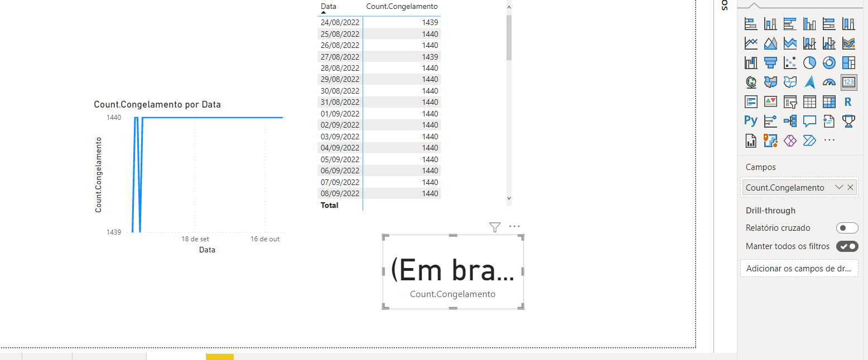Toggle the Relatório cruzado switch
Screen dimensions: 868x360
[x=847, y=228]
